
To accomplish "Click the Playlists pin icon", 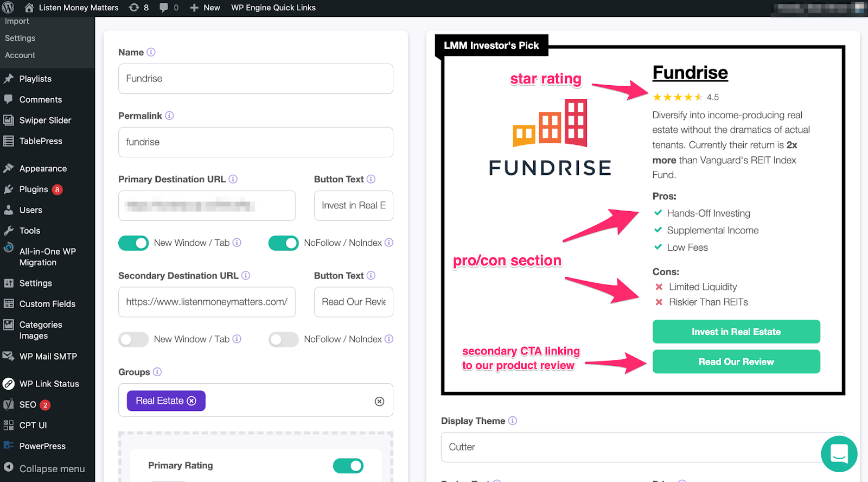I will coord(8,79).
